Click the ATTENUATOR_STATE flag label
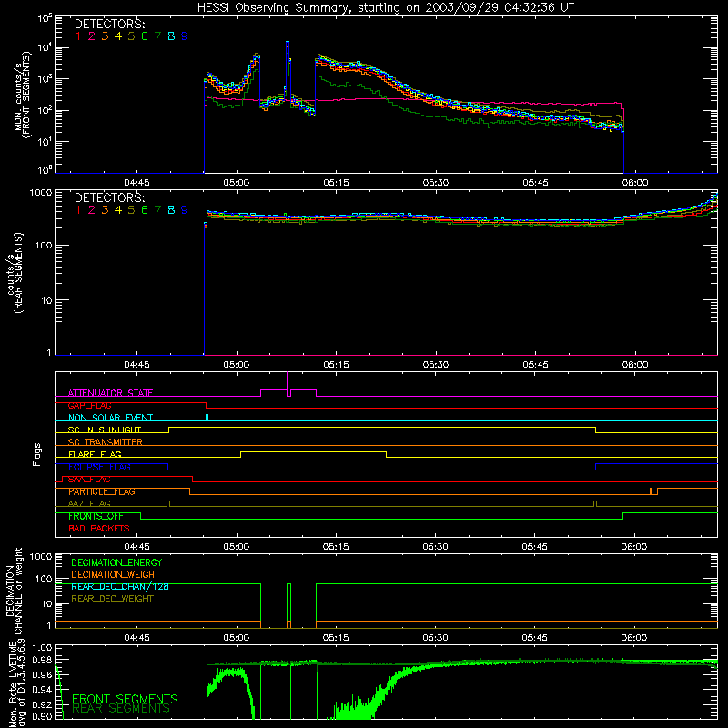 (110, 393)
